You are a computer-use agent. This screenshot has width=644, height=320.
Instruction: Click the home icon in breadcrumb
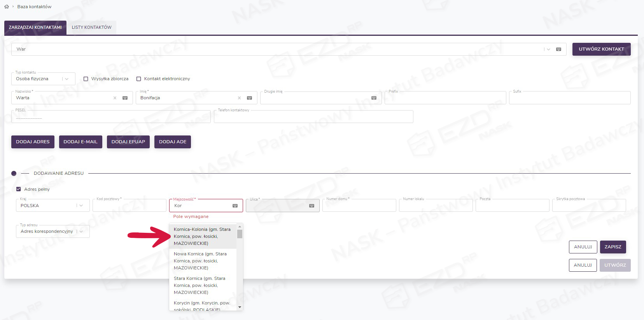pyautogui.click(x=7, y=7)
